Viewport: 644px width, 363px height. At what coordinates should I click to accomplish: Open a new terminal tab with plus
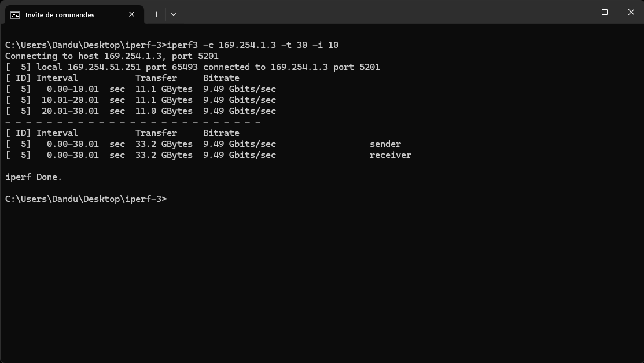click(156, 14)
